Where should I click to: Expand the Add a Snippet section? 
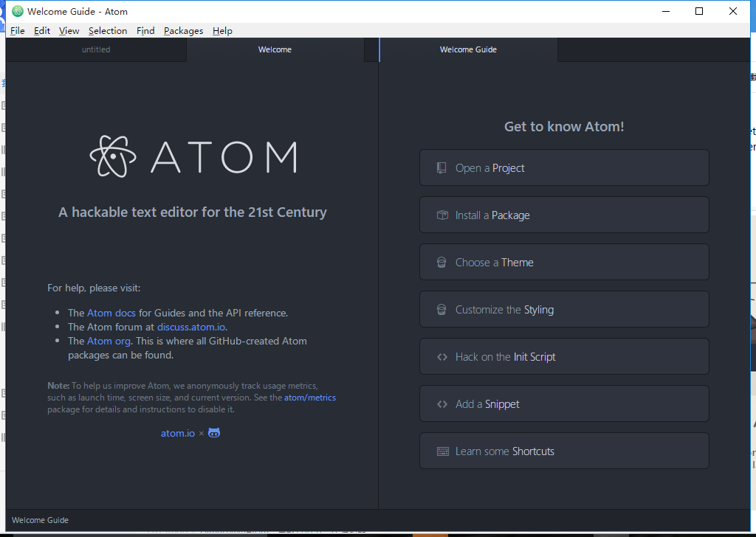pyautogui.click(x=564, y=403)
